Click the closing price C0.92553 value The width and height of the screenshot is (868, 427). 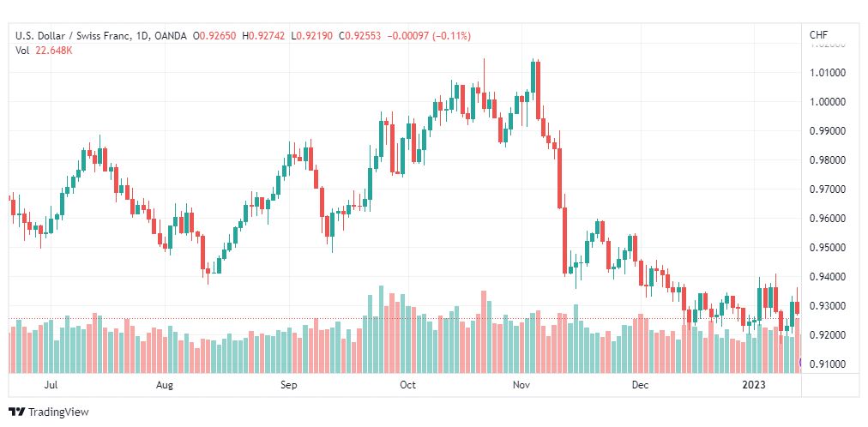coord(362,36)
